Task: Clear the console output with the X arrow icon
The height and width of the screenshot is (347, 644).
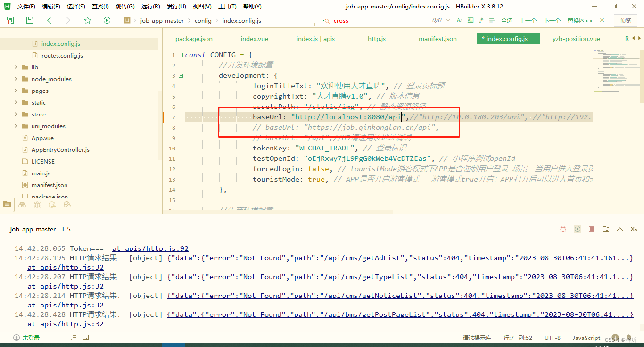Action: (x=634, y=229)
